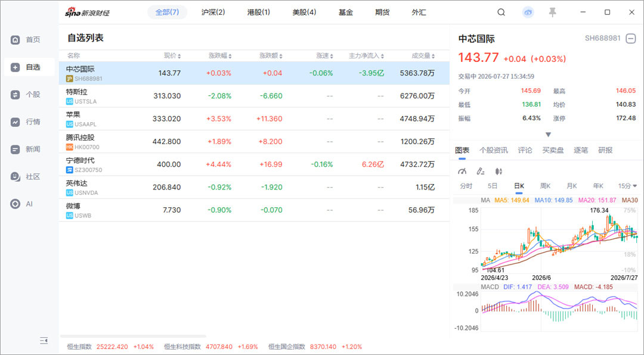
Task: Select the 周K weekly candlestick period
Action: [x=546, y=186]
